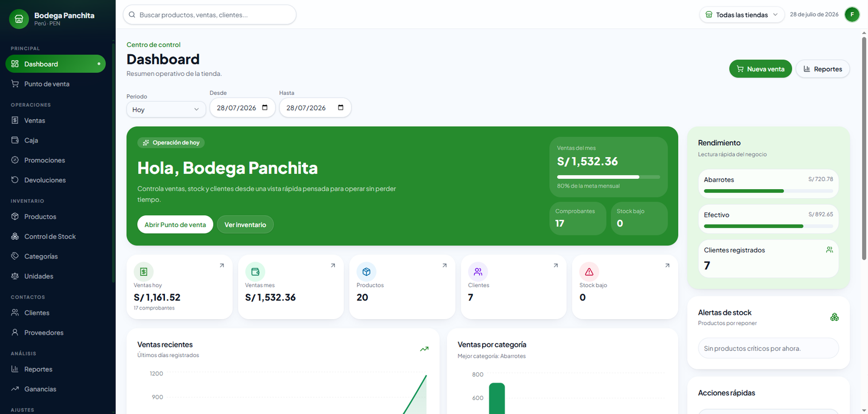Image resolution: width=868 pixels, height=414 pixels.
Task: Click the Clientes registrados card
Action: click(x=768, y=258)
